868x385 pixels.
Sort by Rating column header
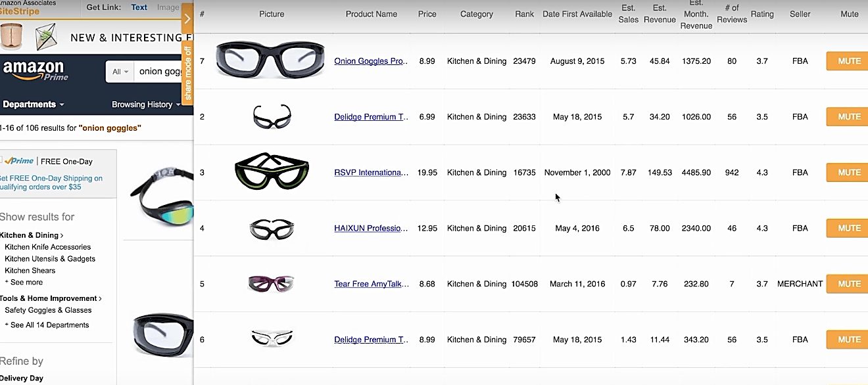coord(762,14)
